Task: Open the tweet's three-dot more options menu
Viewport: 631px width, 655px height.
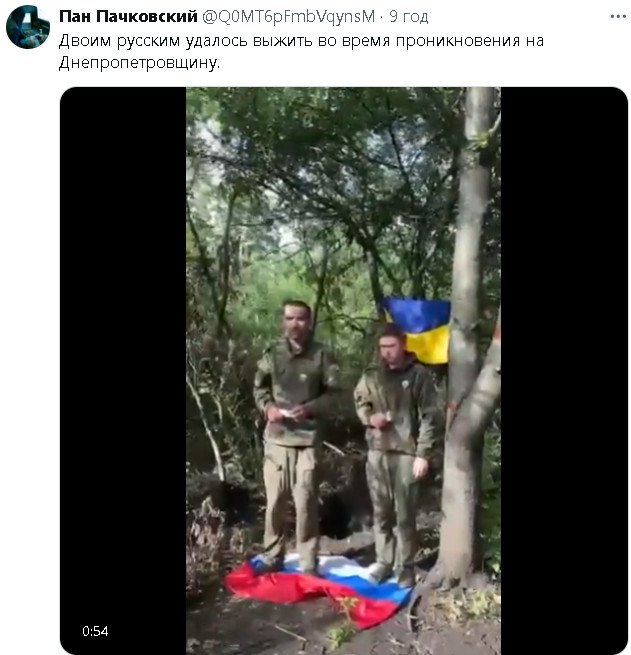Action: (x=618, y=17)
